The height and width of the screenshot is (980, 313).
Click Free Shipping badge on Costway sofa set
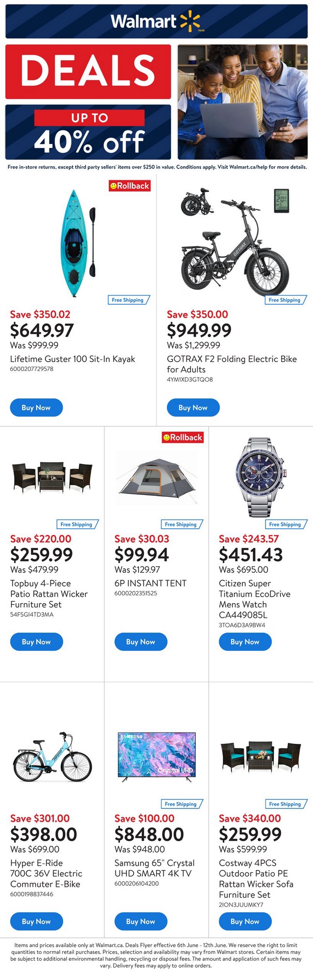point(285,804)
